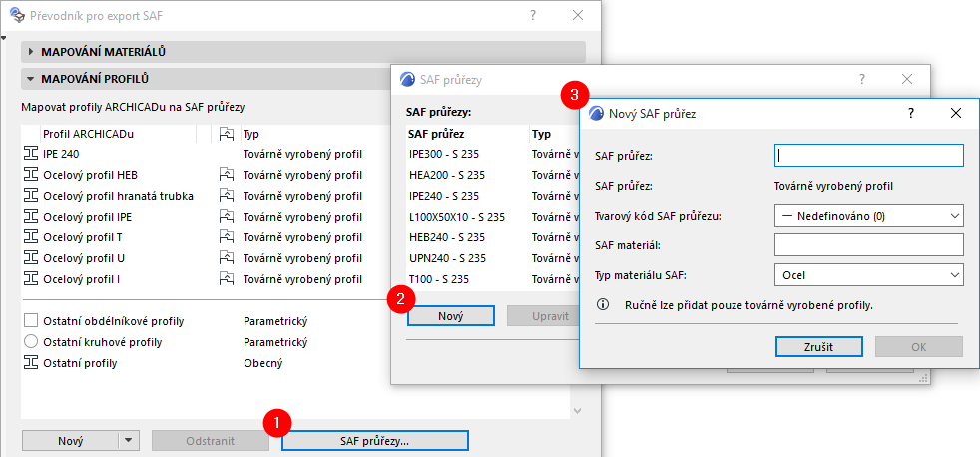
Task: Click the I-beam icon of Ostatní profily
Action: [x=30, y=363]
